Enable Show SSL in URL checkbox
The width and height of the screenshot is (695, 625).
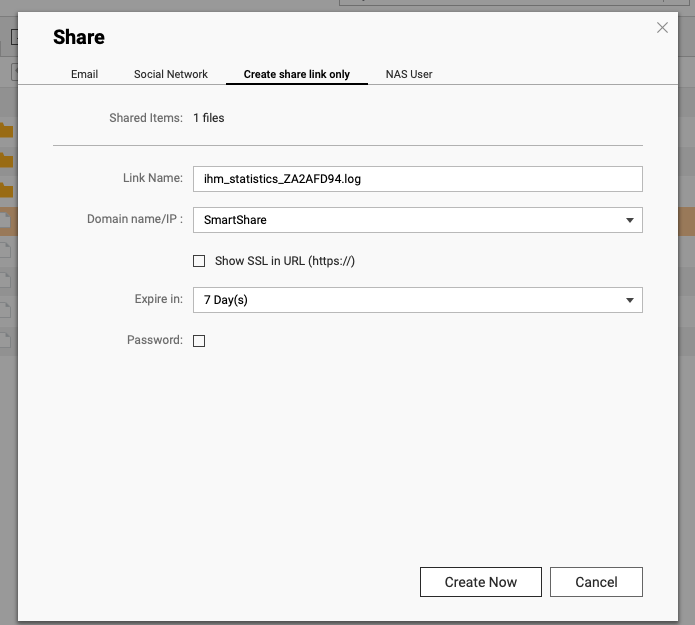pos(199,261)
